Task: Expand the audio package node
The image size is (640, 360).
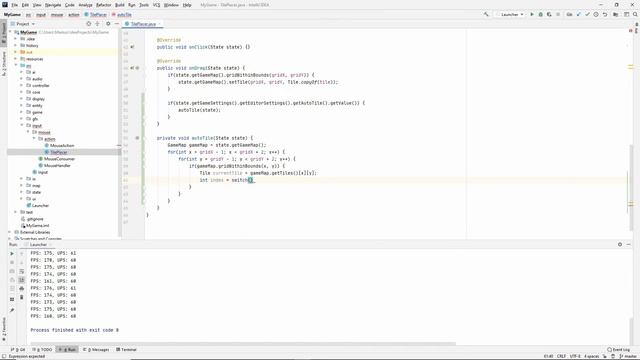Action: 22,79
